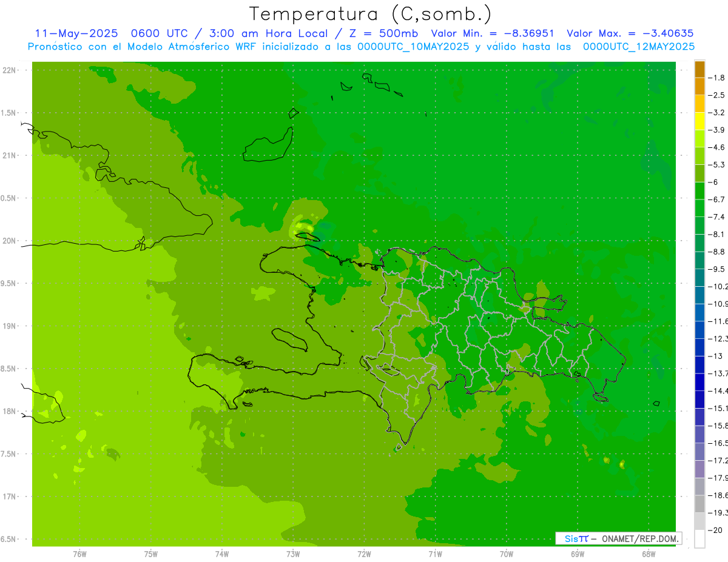728x562 pixels.
Task: Click the color scale label "-18.6"
Action: [718, 496]
